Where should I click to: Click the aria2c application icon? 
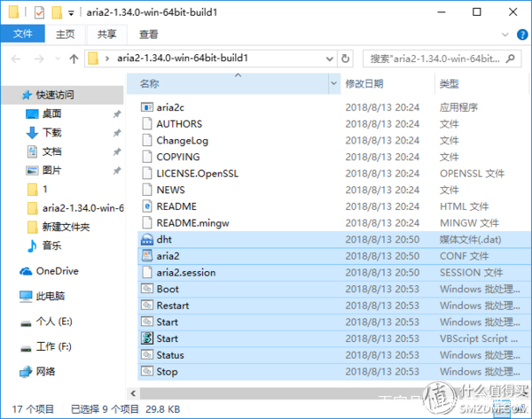(x=147, y=107)
